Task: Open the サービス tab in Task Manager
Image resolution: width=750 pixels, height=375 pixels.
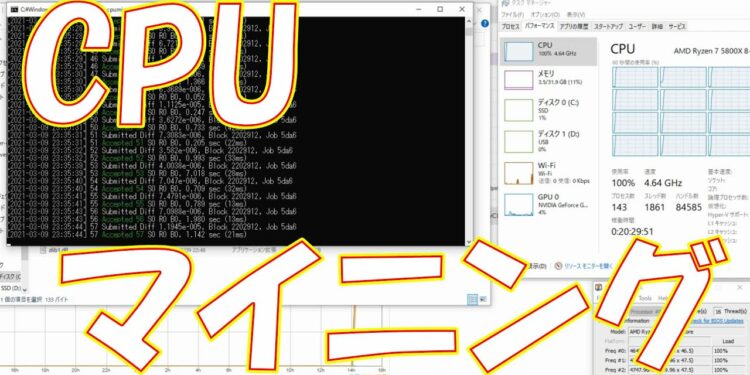Action: tap(677, 26)
